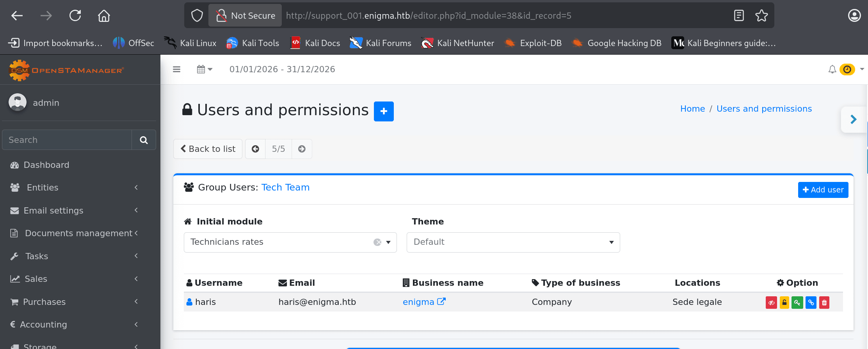Click the sidebar Search input field

pyautogui.click(x=67, y=140)
